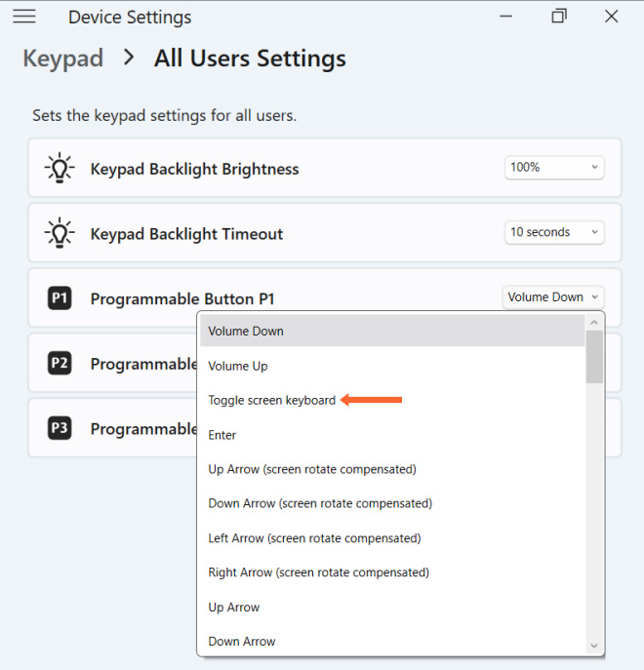This screenshot has width=644, height=670.
Task: Click the scroll down arrow in list
Action: (x=594, y=646)
